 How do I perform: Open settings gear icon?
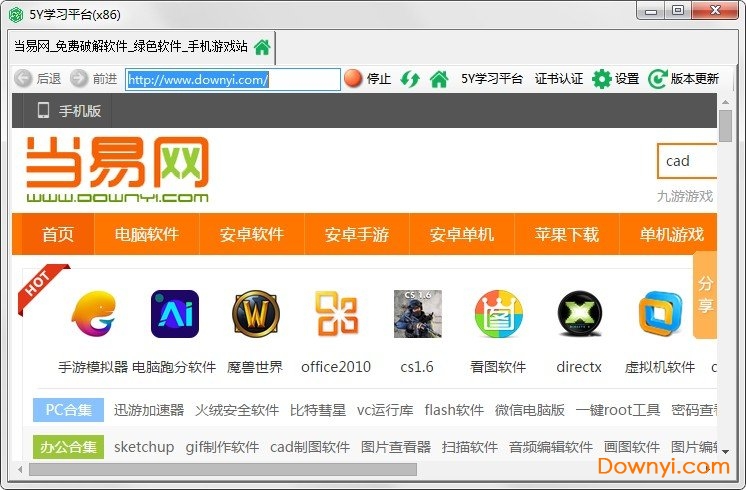pyautogui.click(x=601, y=78)
